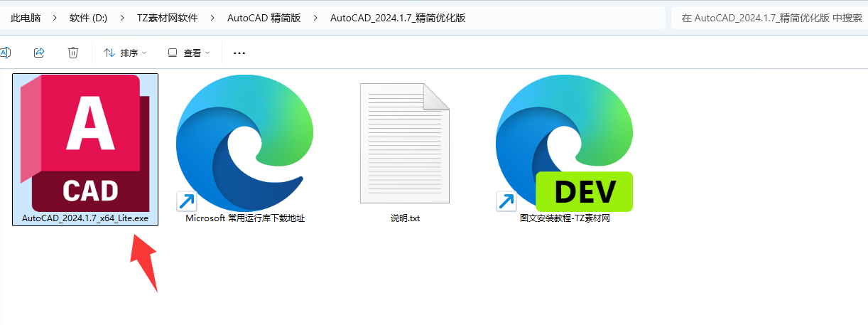Image resolution: width=868 pixels, height=325 pixels.
Task: Click the label Microsoft 常用运行库下载地址
Action: (x=245, y=218)
